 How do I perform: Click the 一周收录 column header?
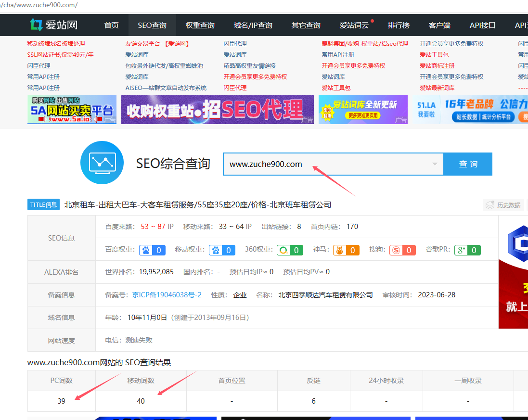(468, 381)
